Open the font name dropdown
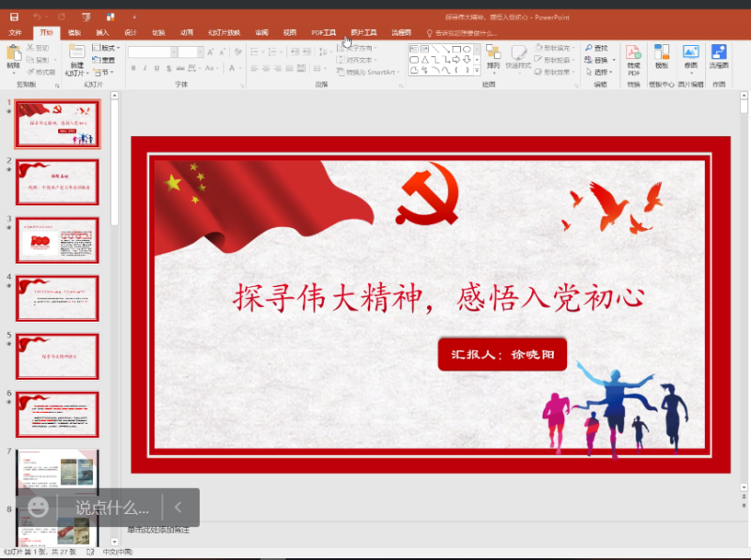751x560 pixels. pyautogui.click(x=175, y=52)
